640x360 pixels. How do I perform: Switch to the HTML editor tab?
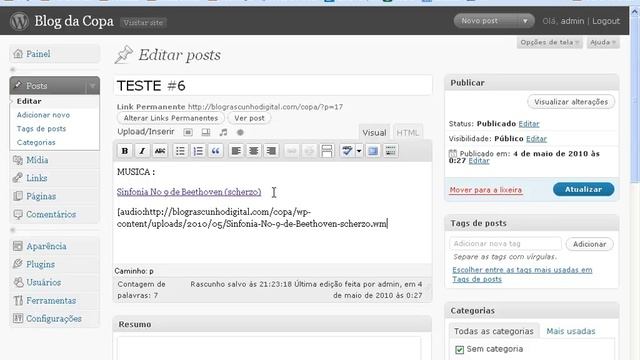pos(407,133)
